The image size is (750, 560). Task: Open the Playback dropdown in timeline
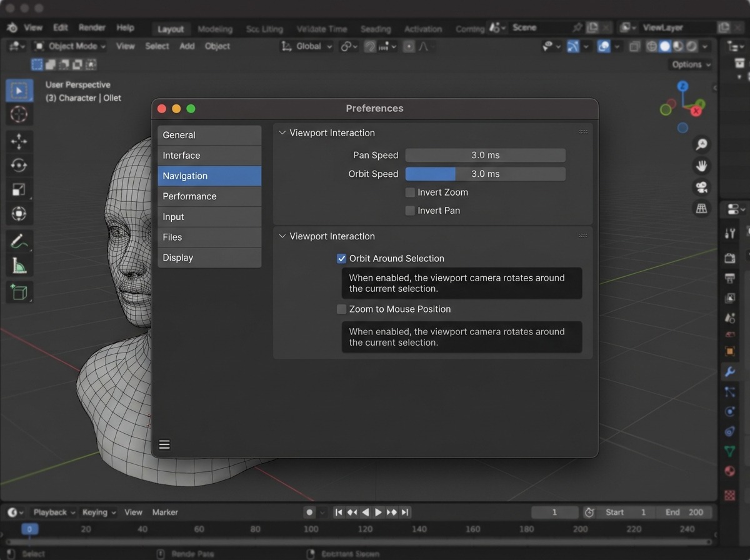pyautogui.click(x=54, y=512)
